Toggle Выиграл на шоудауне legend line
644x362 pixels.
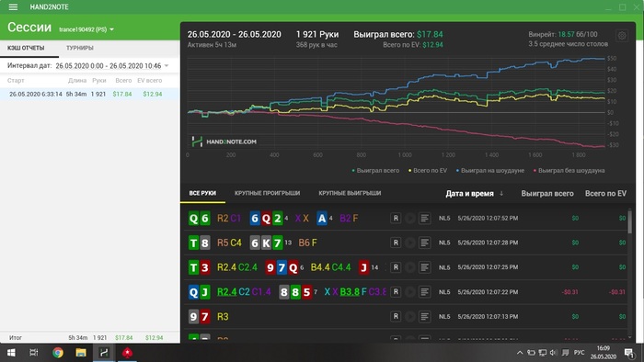pyautogui.click(x=490, y=171)
